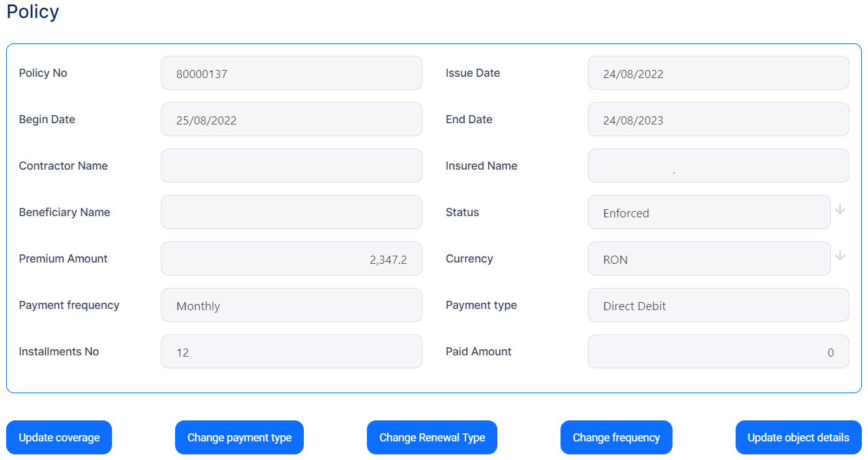Open Update object details
Image resolution: width=868 pixels, height=460 pixels.
(x=798, y=438)
